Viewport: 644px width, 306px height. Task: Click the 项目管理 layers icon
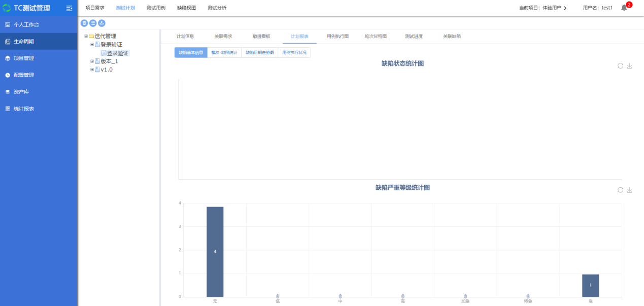[x=8, y=58]
